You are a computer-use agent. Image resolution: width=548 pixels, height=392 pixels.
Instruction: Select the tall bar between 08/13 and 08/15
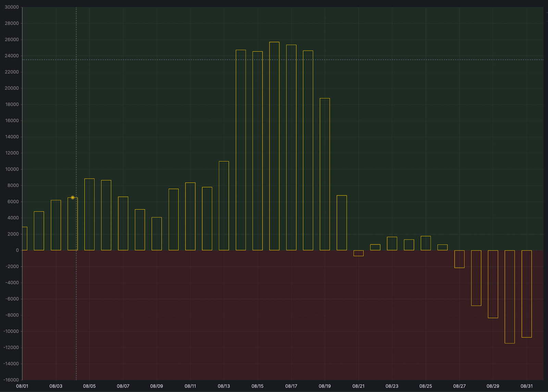click(x=241, y=150)
